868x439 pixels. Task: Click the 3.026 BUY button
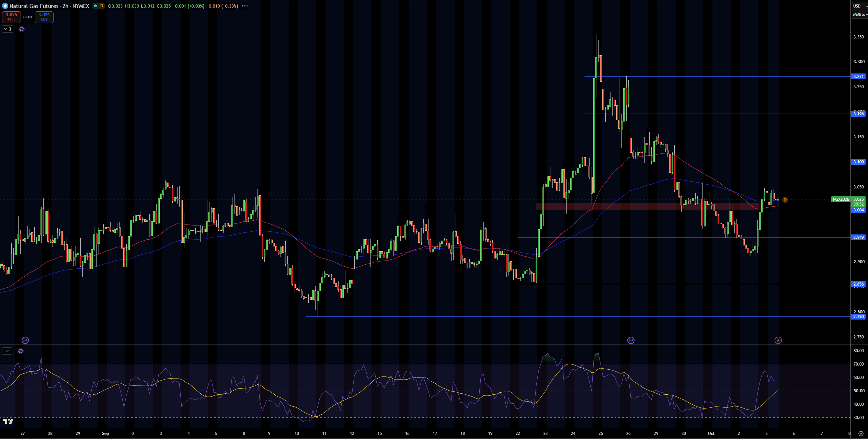pos(44,17)
